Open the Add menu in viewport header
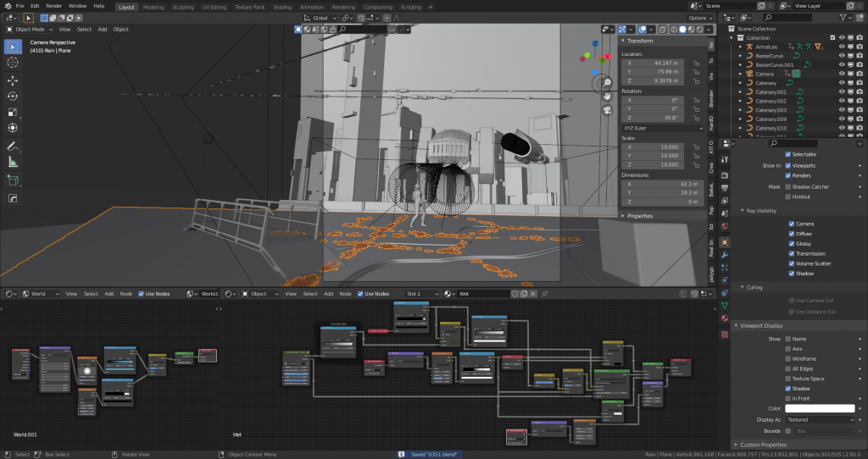Screen dimensions: 868x459 pos(103,30)
